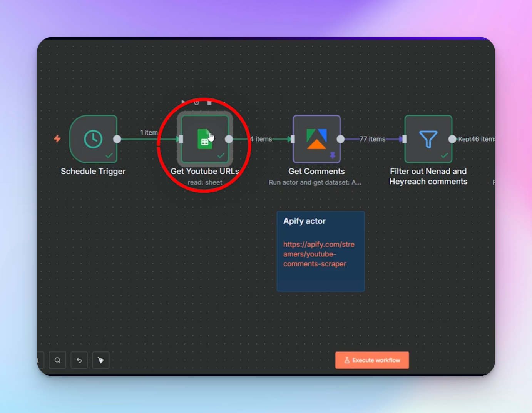Click the Filter node output connector dot
This screenshot has width=532, height=413.
point(452,139)
